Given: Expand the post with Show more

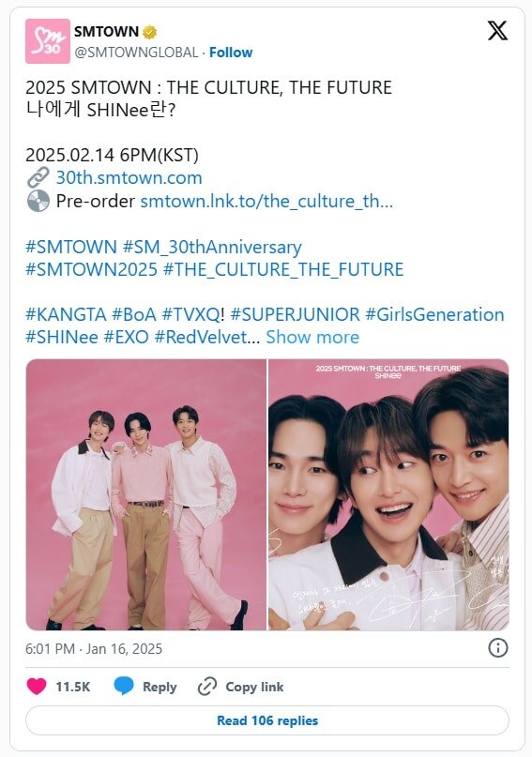Looking at the screenshot, I should tap(312, 337).
